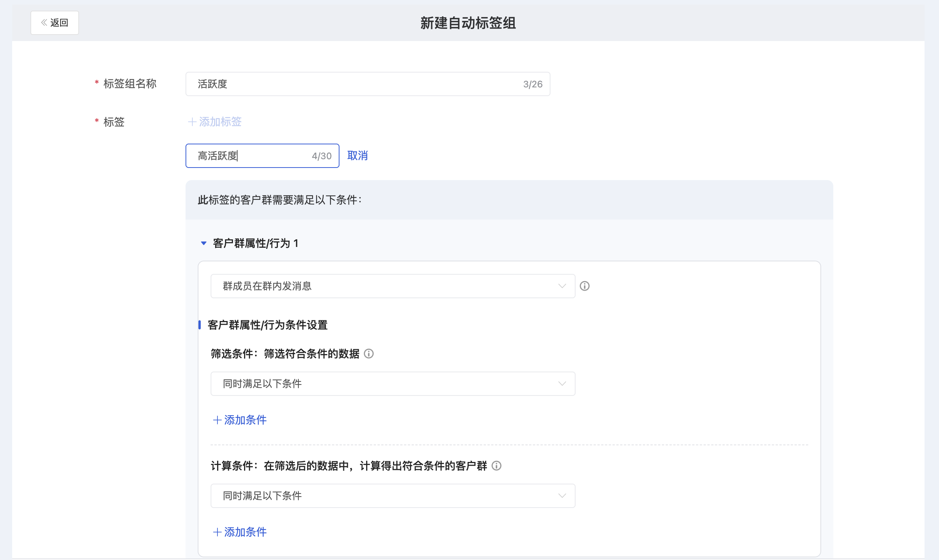This screenshot has width=939, height=560.
Task: Click the 标签组名称 field label
Action: (130, 84)
